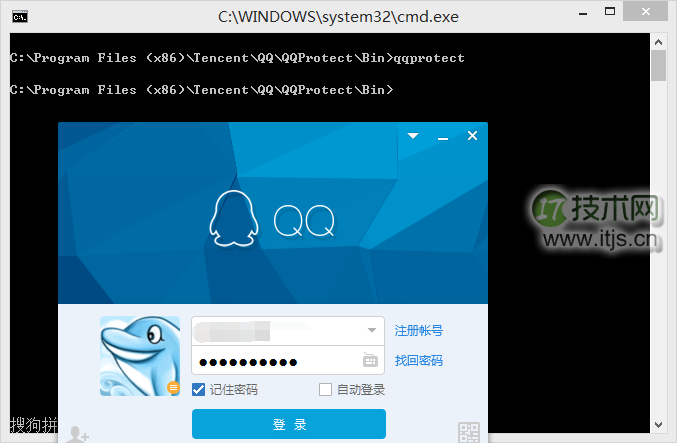Close the QQ login window
The width and height of the screenshot is (677, 443).
(x=472, y=136)
